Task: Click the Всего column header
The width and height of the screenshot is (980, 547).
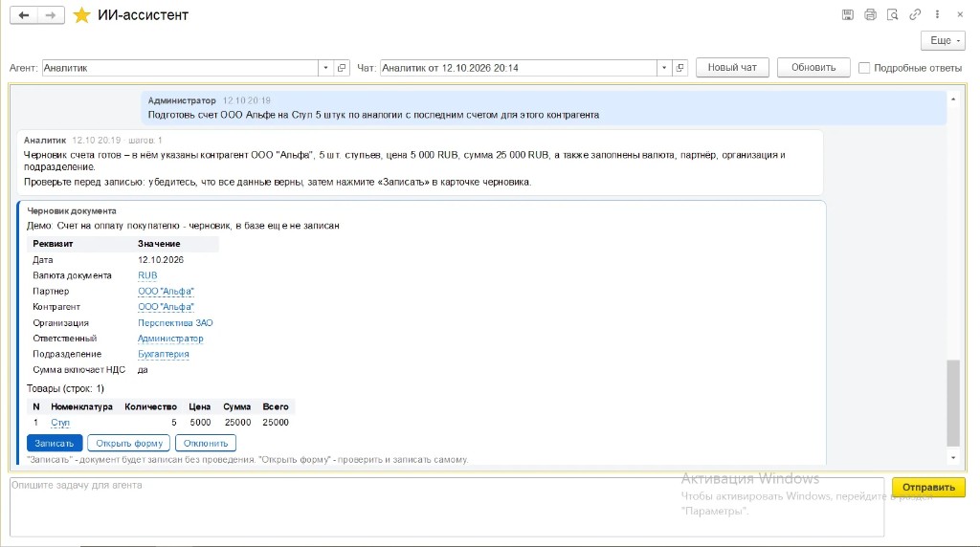Action: 276,406
